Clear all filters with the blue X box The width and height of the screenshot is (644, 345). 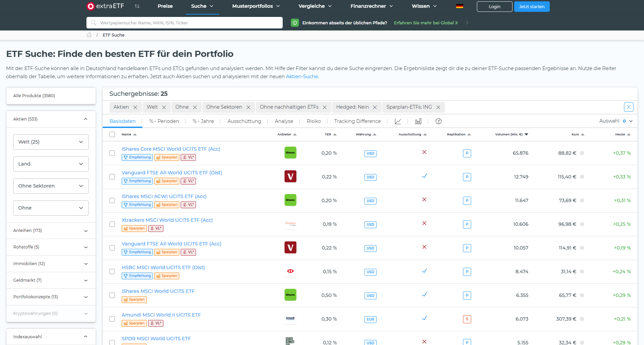[x=628, y=107]
